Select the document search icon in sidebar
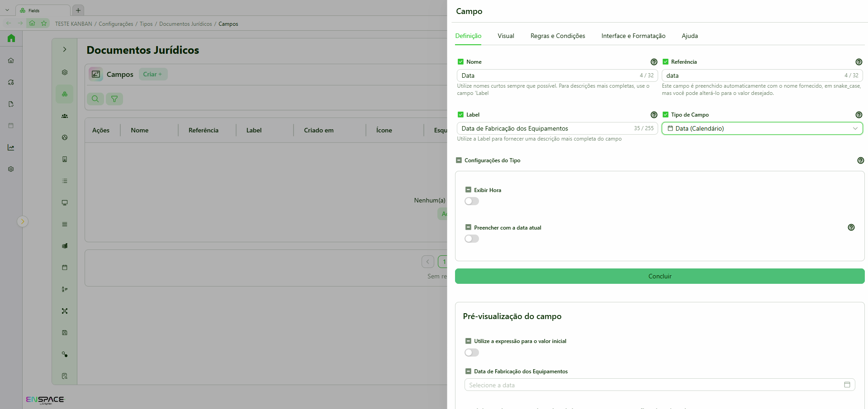This screenshot has height=409, width=868. (x=65, y=376)
